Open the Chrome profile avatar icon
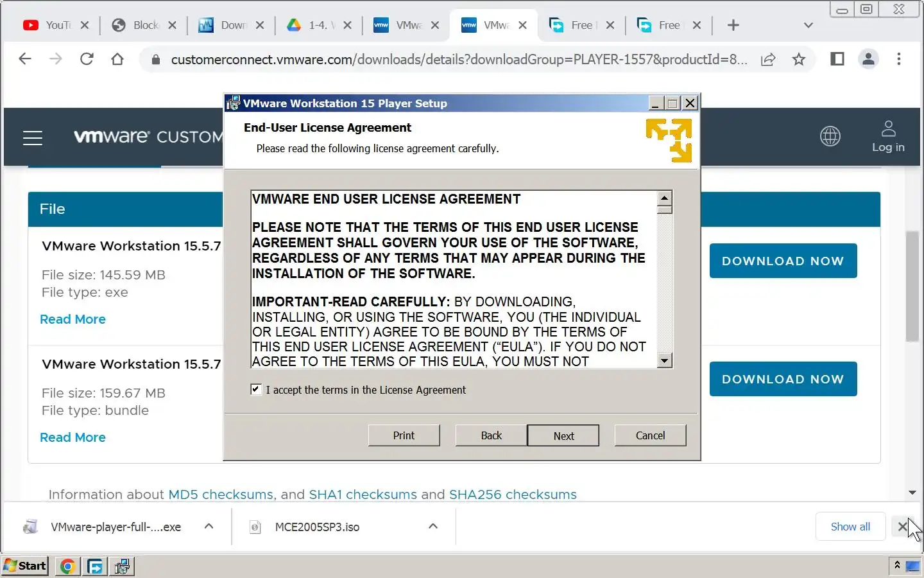The width and height of the screenshot is (924, 578). pyautogui.click(x=868, y=59)
